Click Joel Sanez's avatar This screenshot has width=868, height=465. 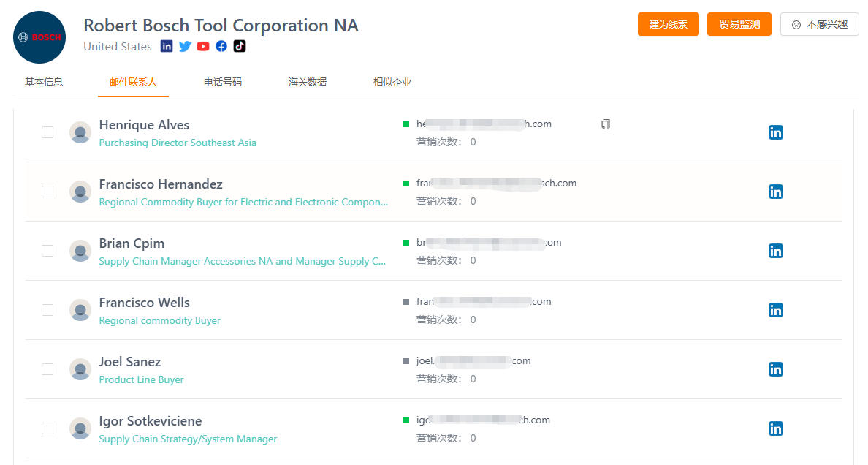[80, 370]
